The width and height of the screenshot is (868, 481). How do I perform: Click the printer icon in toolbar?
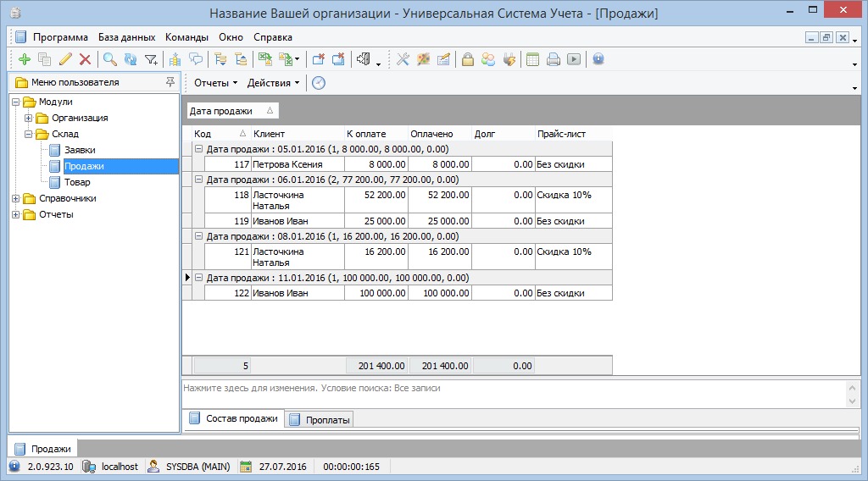[554, 59]
